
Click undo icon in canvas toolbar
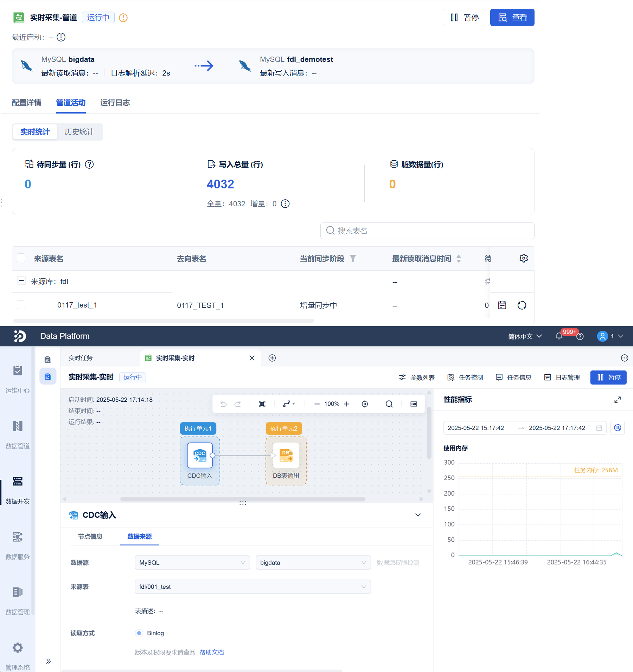(x=223, y=404)
